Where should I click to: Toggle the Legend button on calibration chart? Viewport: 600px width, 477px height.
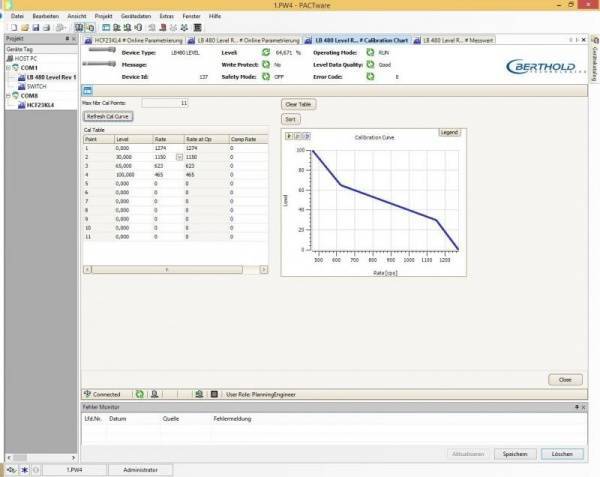pos(449,131)
